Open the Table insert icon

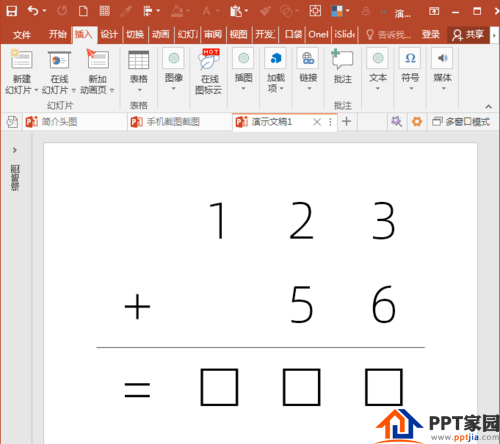138,60
